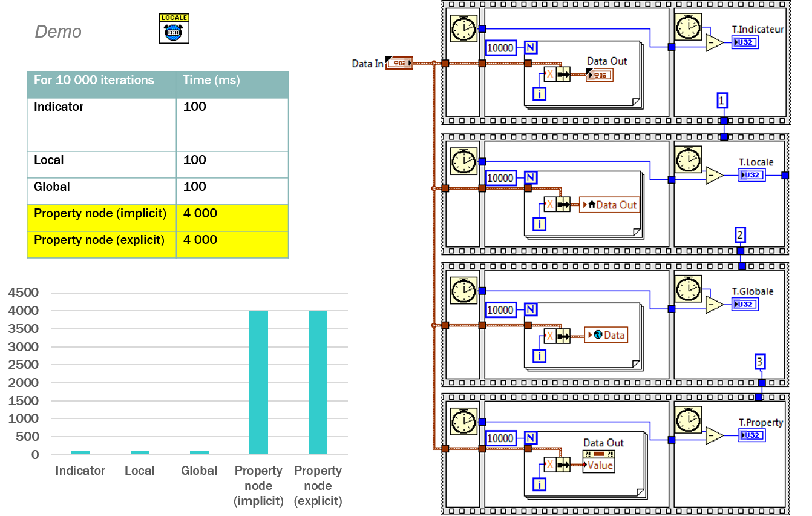Click the start Tick Count clock in the T.Indicateur sequence
812x516 pixels.
pyautogui.click(x=464, y=28)
